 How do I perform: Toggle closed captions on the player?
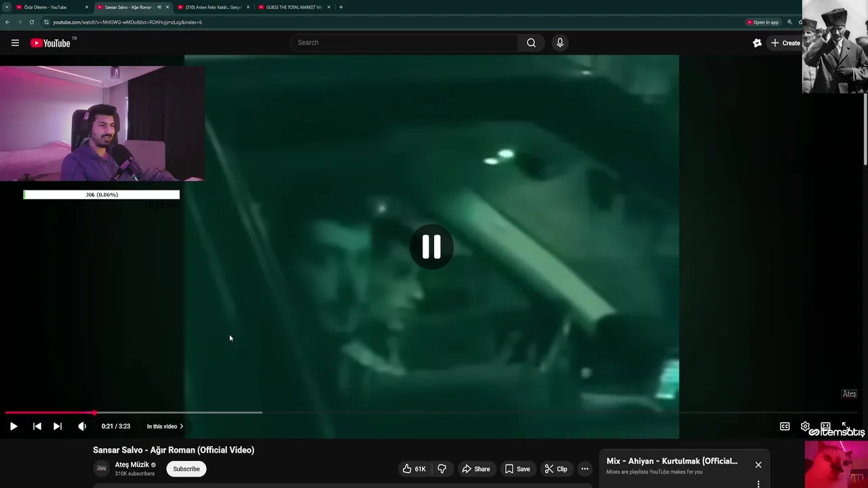point(785,426)
